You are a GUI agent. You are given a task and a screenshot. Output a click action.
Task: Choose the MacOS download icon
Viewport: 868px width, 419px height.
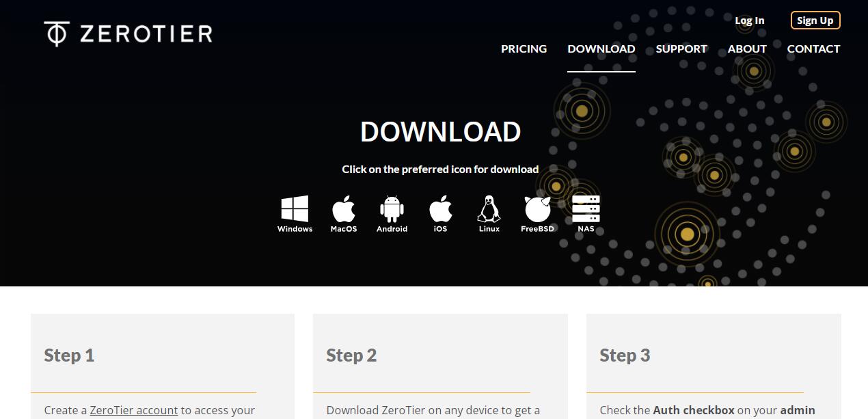pyautogui.click(x=344, y=214)
